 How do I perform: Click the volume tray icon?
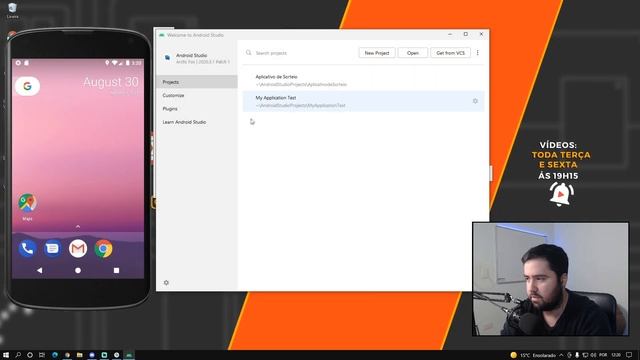pyautogui.click(x=593, y=355)
